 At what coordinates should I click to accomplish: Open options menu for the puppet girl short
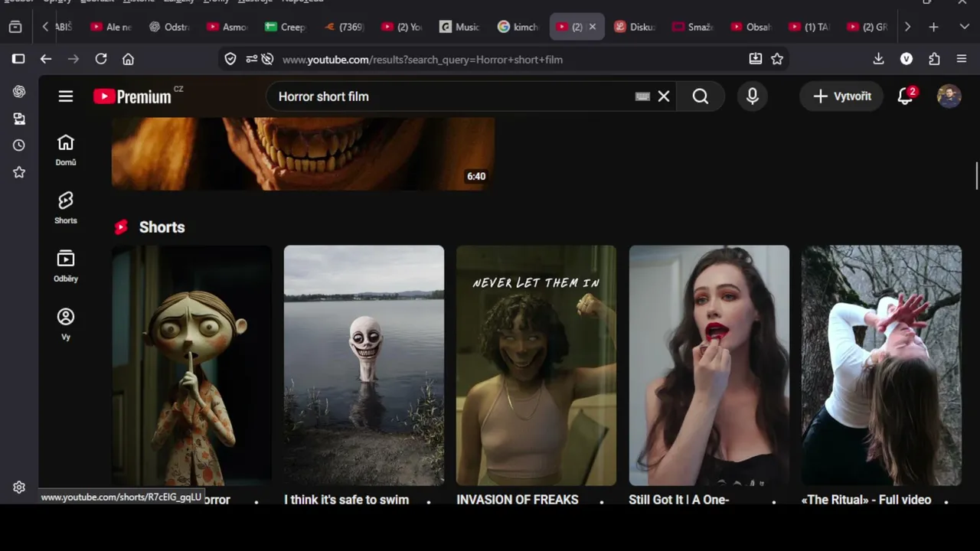point(256,500)
